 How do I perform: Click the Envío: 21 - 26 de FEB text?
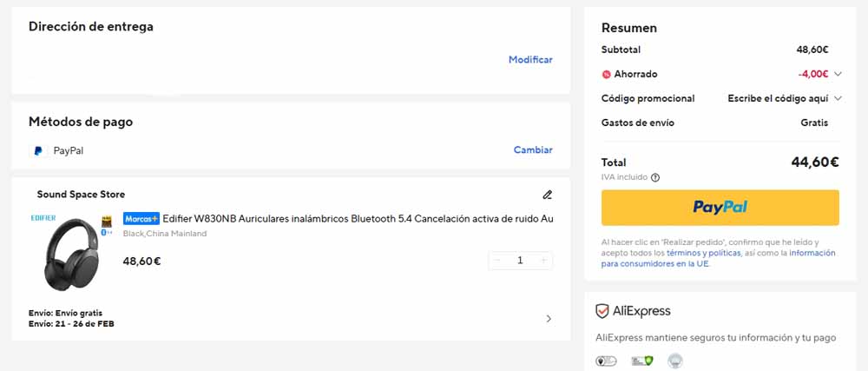click(71, 324)
